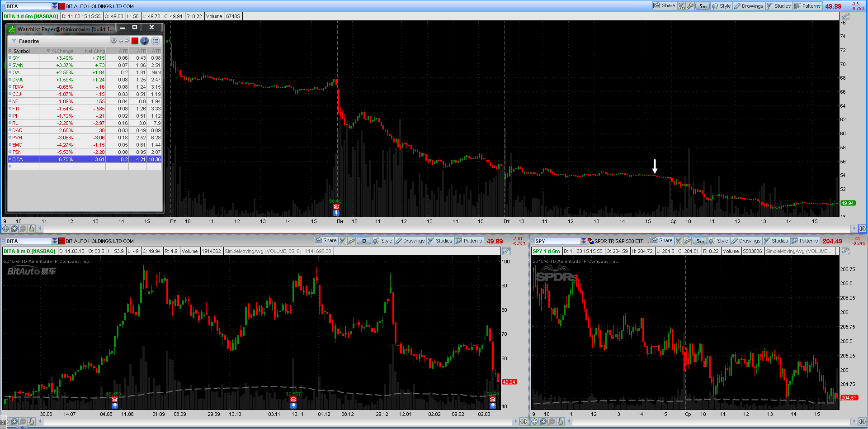Open the SPY symbol dropdown arrow

[583, 241]
